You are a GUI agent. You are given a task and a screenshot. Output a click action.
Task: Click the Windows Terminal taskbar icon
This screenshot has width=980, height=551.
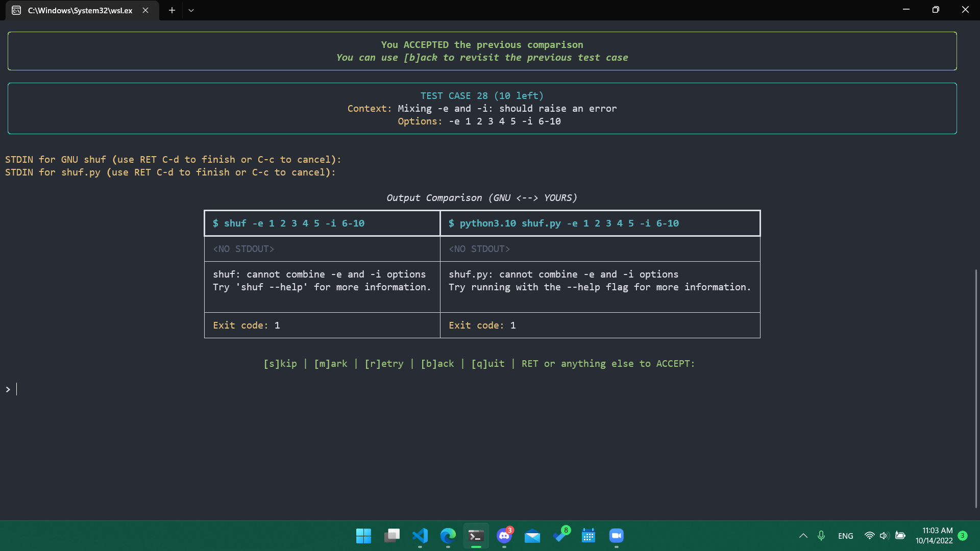[476, 536]
